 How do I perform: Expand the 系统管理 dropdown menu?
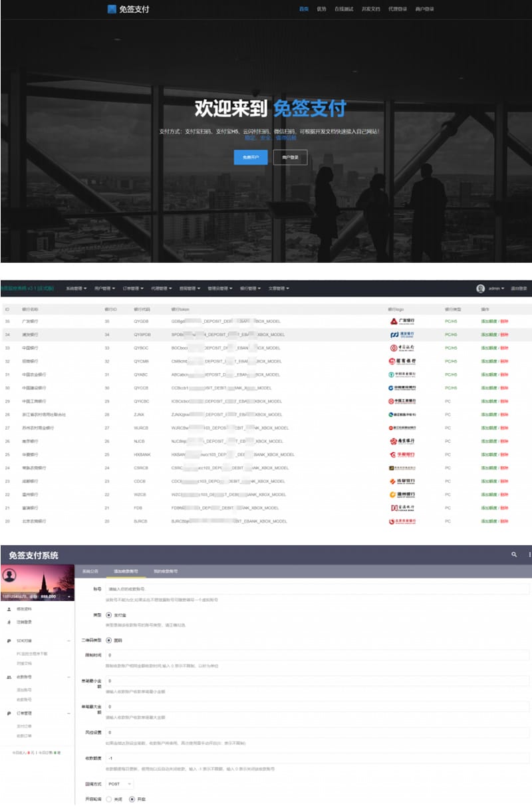coord(76,289)
